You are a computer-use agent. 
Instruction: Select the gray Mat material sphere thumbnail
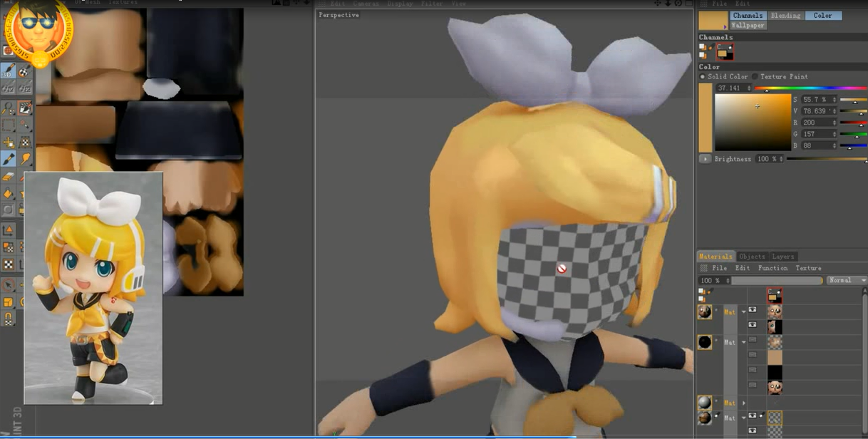point(705,403)
